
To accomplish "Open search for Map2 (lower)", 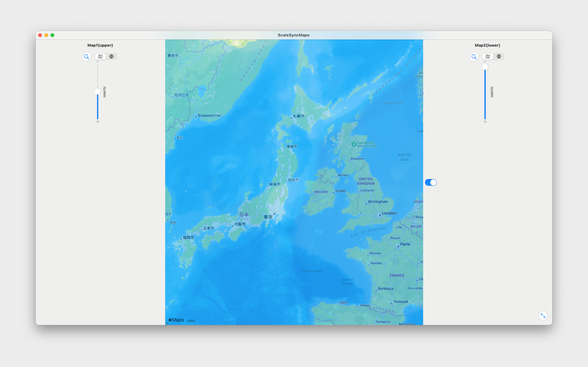I will pos(474,57).
